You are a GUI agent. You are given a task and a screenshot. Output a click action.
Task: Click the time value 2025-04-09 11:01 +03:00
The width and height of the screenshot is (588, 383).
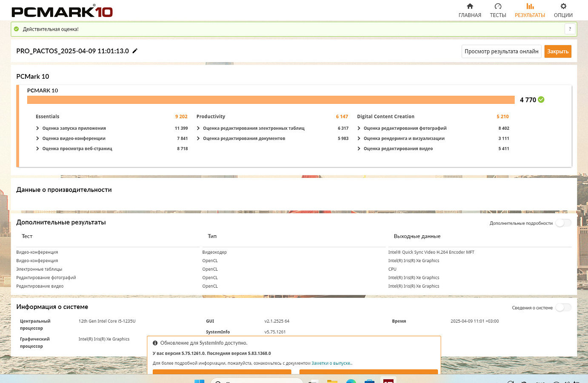pos(475,321)
